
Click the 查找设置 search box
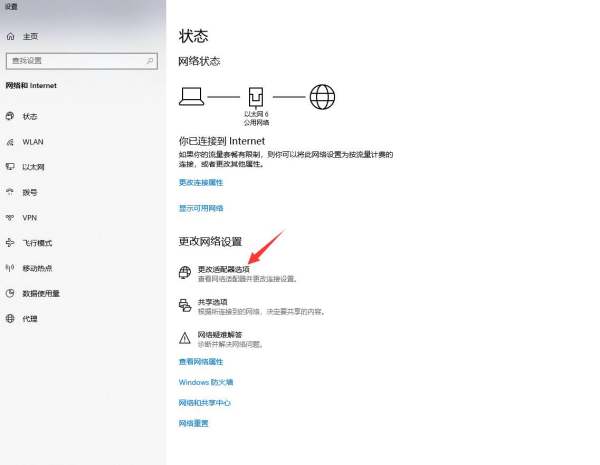tap(82, 61)
